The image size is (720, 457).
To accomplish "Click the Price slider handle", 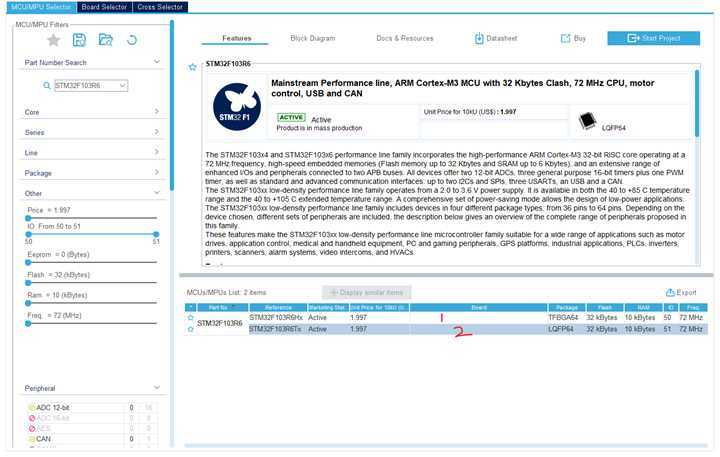I will coord(28,218).
